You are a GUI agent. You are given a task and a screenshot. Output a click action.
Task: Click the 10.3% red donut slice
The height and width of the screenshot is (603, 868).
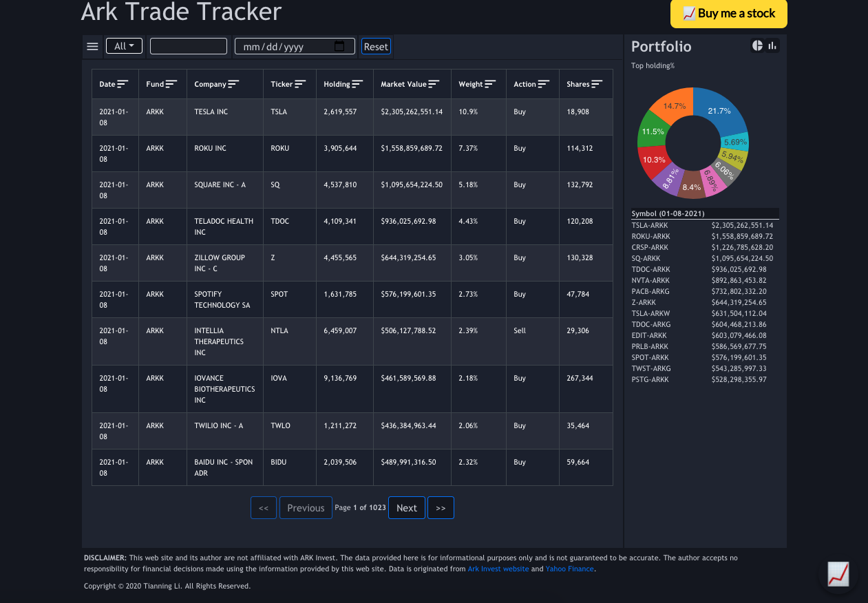(x=654, y=160)
